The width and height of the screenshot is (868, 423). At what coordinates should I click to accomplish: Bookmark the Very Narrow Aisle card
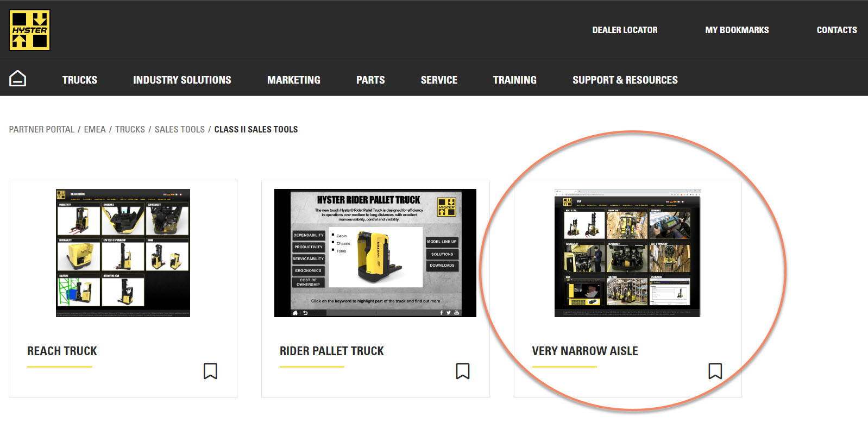[x=715, y=371]
